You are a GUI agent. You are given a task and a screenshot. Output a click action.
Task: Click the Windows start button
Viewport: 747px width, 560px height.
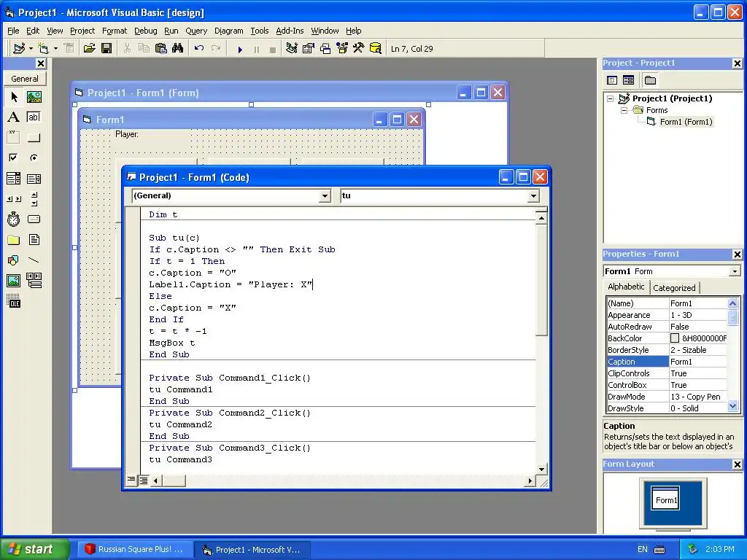click(34, 549)
